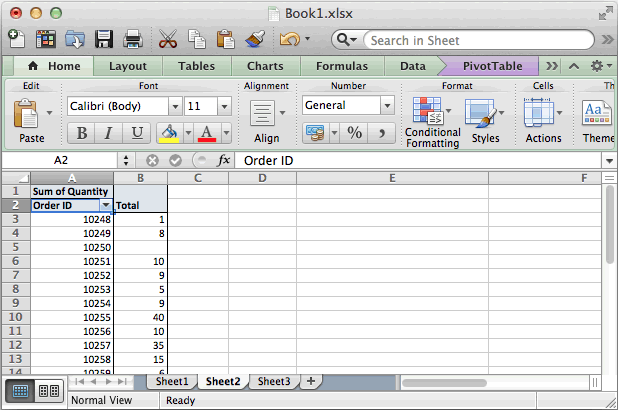Select the Format Painter brush icon
618x410 pixels.
255,39
